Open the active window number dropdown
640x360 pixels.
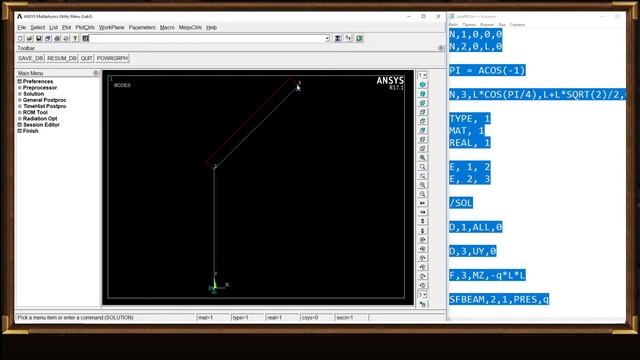422,75
